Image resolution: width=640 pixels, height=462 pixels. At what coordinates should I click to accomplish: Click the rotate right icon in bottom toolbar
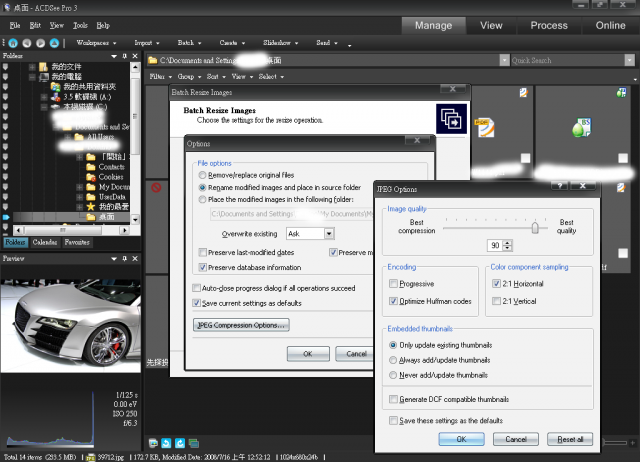pos(180,443)
